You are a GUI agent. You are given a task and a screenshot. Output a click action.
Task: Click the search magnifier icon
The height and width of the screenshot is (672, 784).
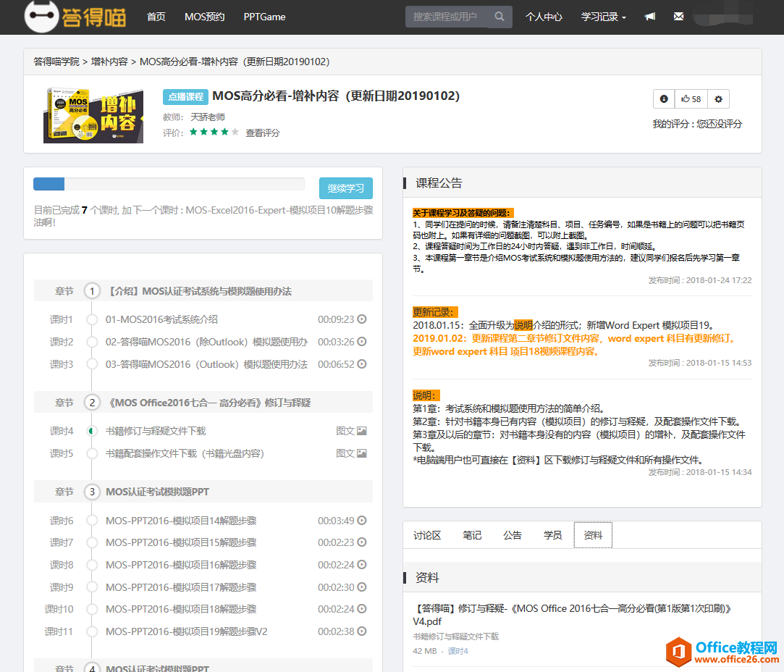pyautogui.click(x=500, y=17)
